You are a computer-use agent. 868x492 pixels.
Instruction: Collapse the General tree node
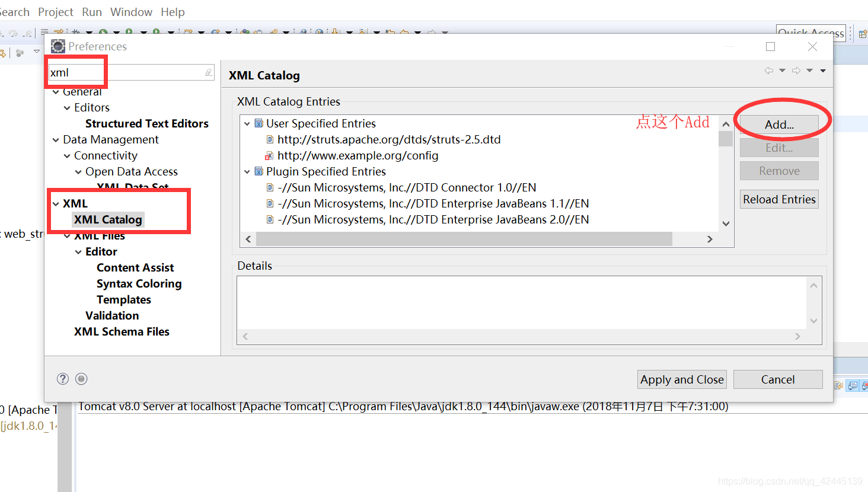click(x=56, y=92)
